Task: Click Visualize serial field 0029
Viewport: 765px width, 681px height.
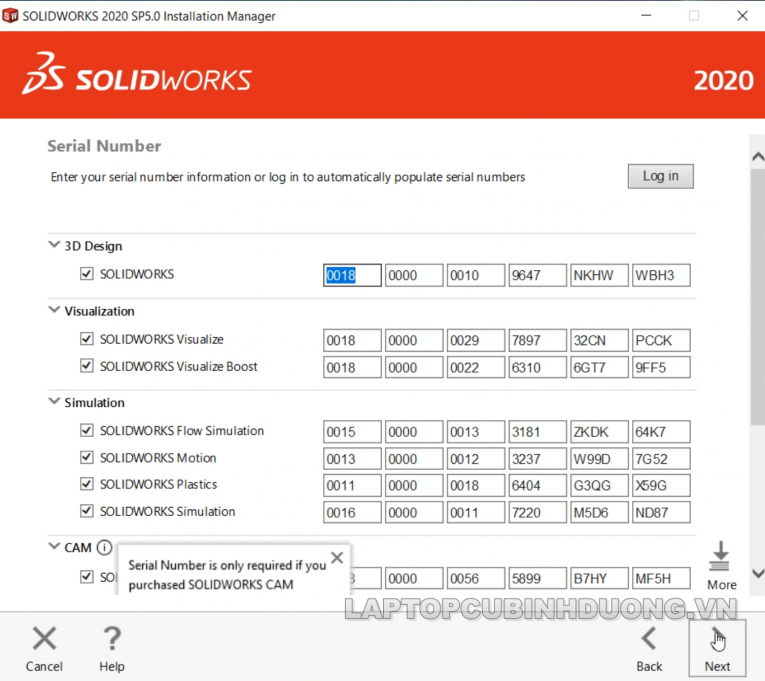Action: (476, 340)
